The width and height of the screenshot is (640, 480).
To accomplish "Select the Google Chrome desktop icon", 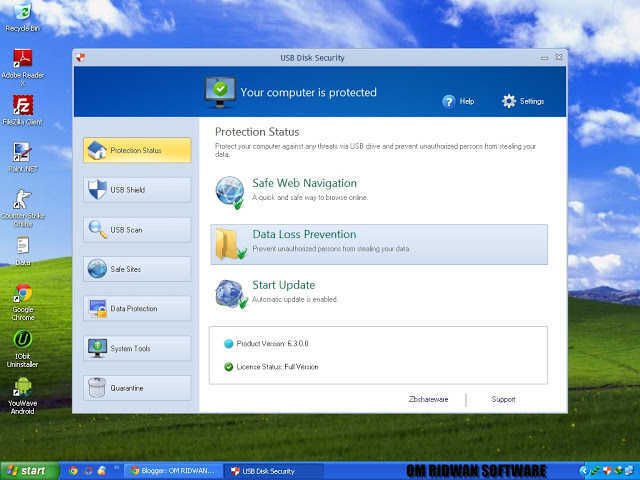I will click(23, 302).
